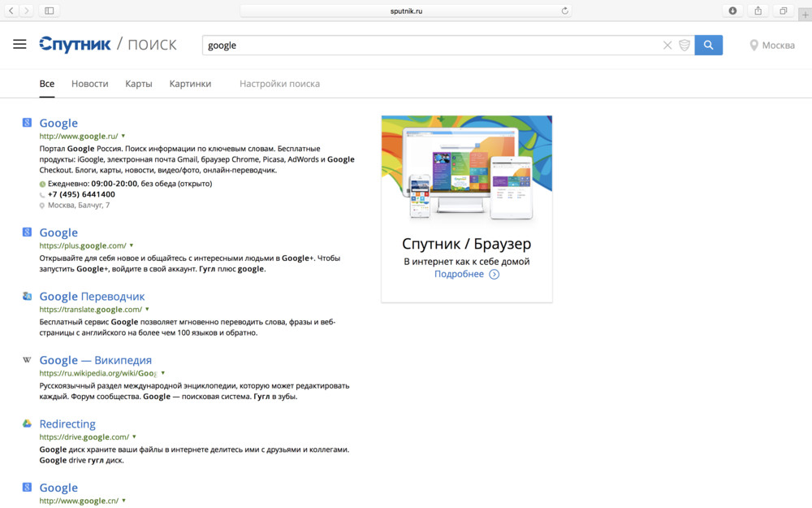Open the first Google result title for google.ru
This screenshot has height=508, width=812.
[x=58, y=123]
